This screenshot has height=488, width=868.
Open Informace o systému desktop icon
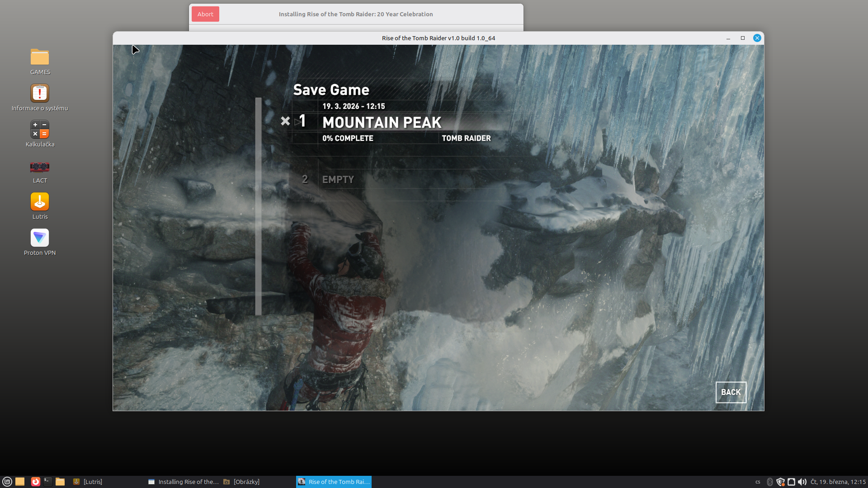tap(40, 94)
